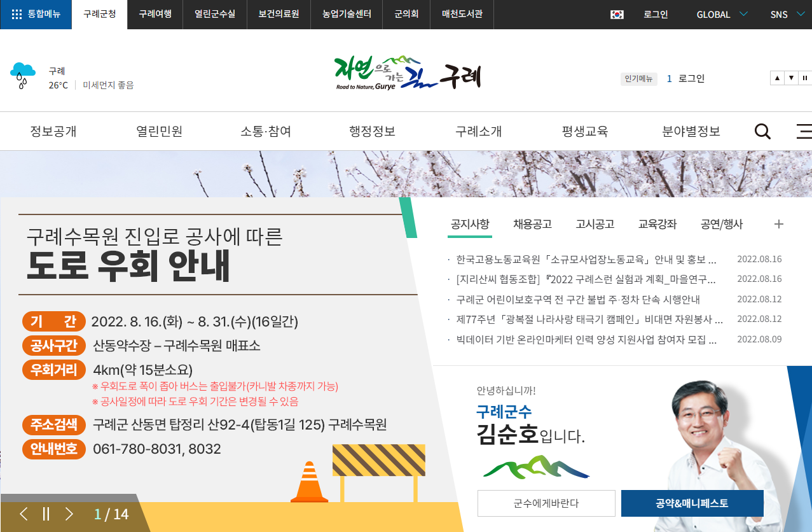Open the hamburger menu icon
This screenshot has height=532, width=812.
(x=804, y=131)
